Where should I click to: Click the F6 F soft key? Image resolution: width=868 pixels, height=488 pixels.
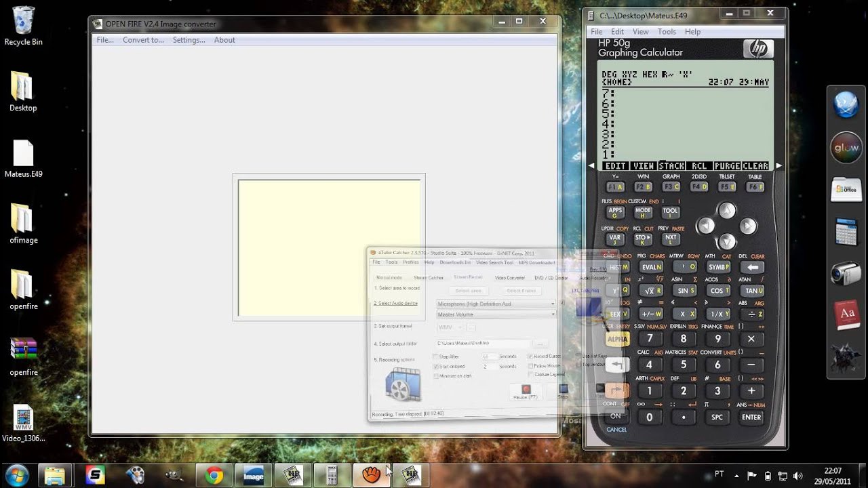tap(755, 187)
